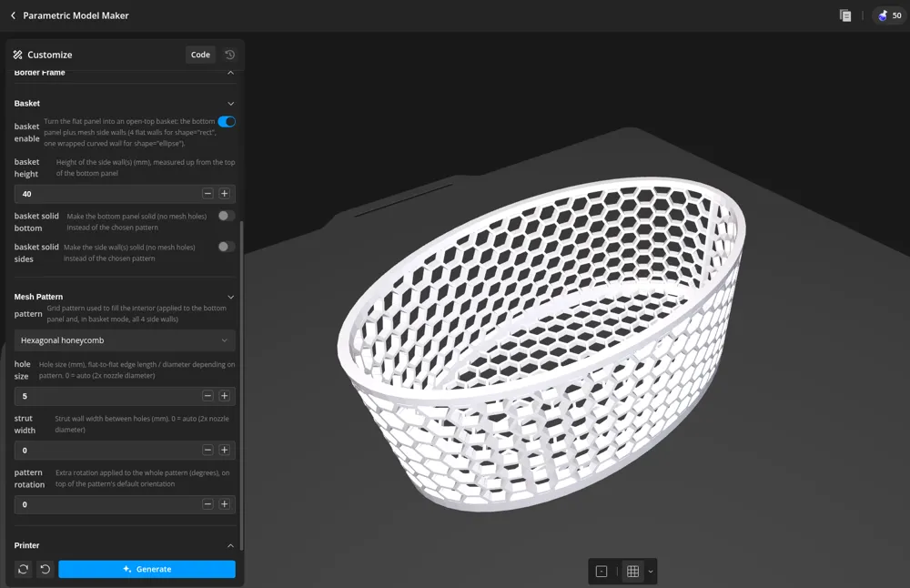Viewport: 910px width, 588px height.
Task: Enable the basket solid bottom toggle
Action: (227, 216)
